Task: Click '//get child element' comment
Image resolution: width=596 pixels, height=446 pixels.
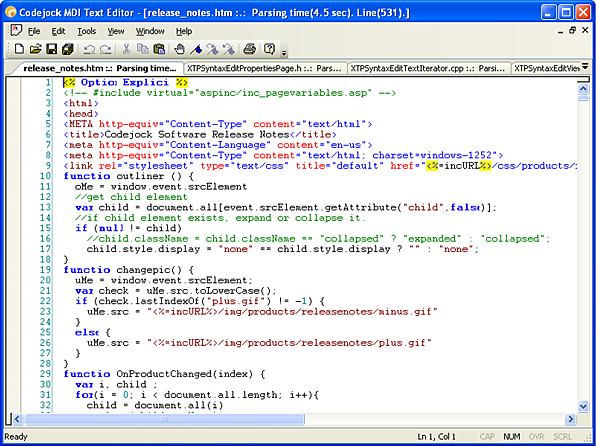Action: point(131,197)
